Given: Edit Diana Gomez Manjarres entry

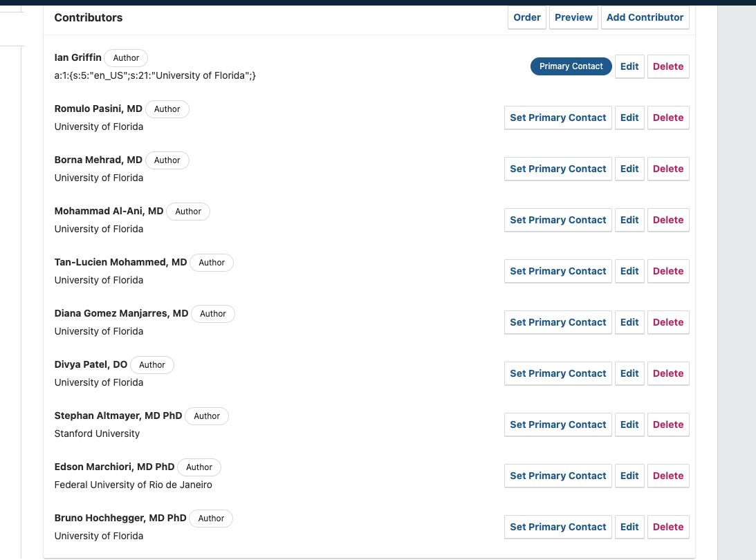Looking at the screenshot, I should point(629,322).
